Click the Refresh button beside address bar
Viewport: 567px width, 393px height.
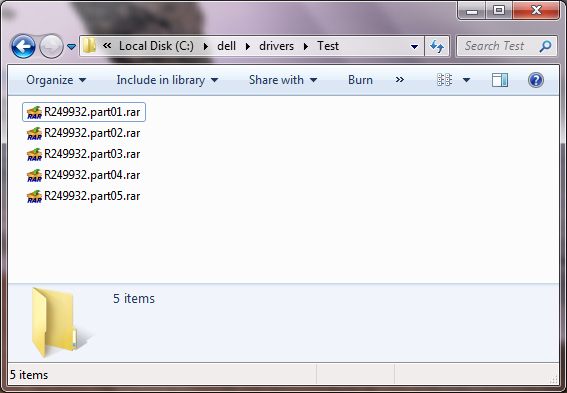(437, 46)
